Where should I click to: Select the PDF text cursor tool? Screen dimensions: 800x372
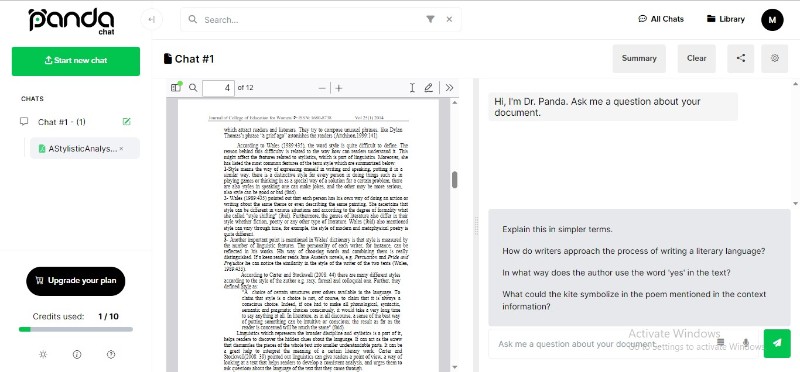tap(412, 88)
